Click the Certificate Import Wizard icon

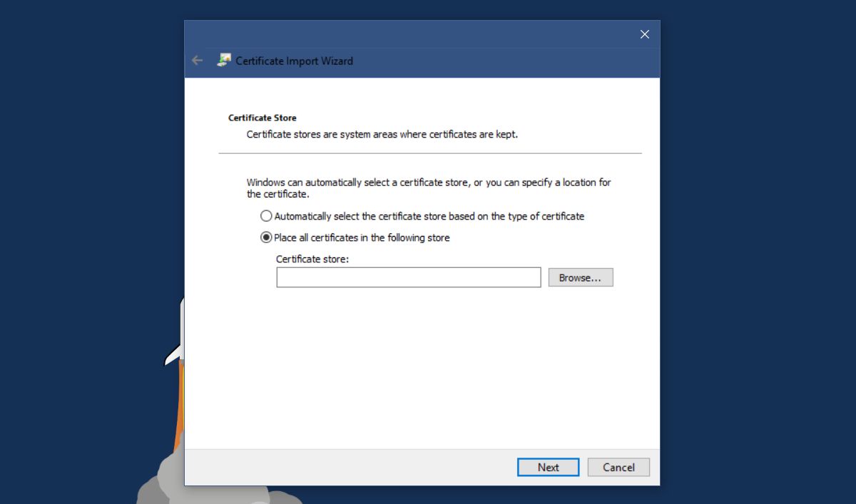pyautogui.click(x=224, y=61)
